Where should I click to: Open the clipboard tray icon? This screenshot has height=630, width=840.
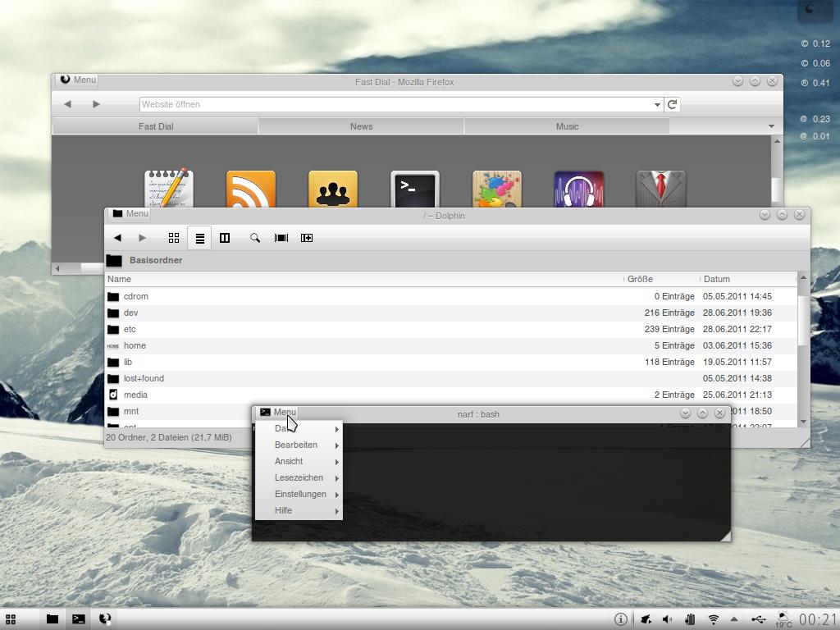click(690, 620)
